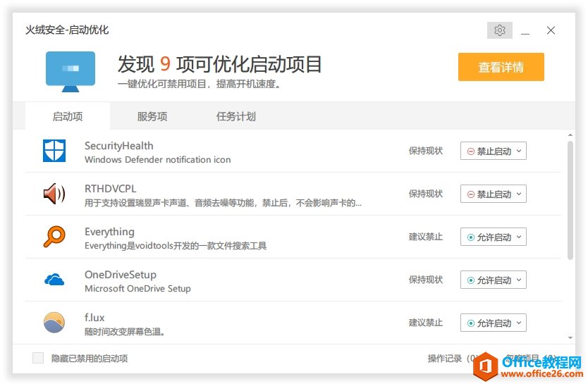Select the SecurityHealth item name
588x386 pixels.
tap(119, 145)
